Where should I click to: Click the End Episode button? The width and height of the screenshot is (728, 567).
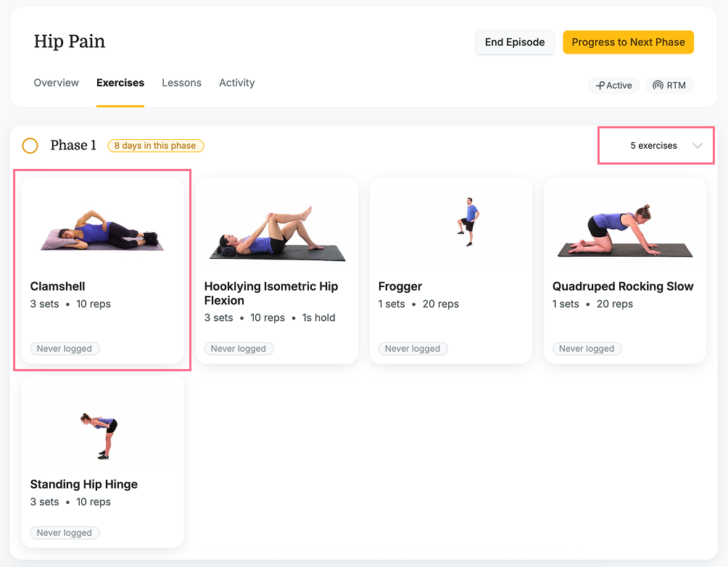515,42
